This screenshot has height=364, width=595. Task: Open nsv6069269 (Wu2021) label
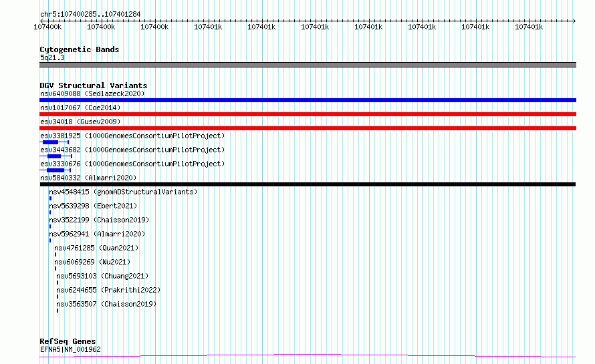(92, 262)
